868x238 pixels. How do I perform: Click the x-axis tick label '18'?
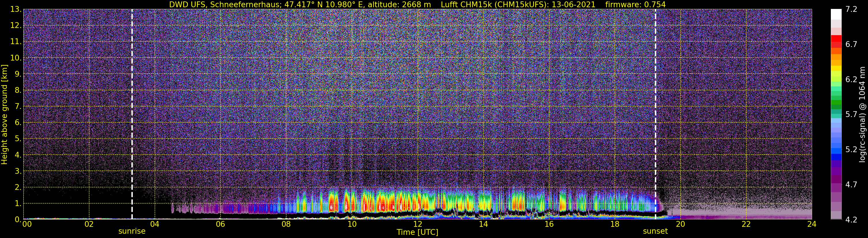pyautogui.click(x=614, y=224)
